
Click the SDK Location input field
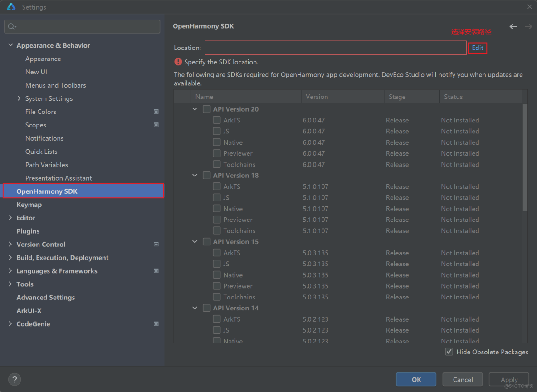336,48
